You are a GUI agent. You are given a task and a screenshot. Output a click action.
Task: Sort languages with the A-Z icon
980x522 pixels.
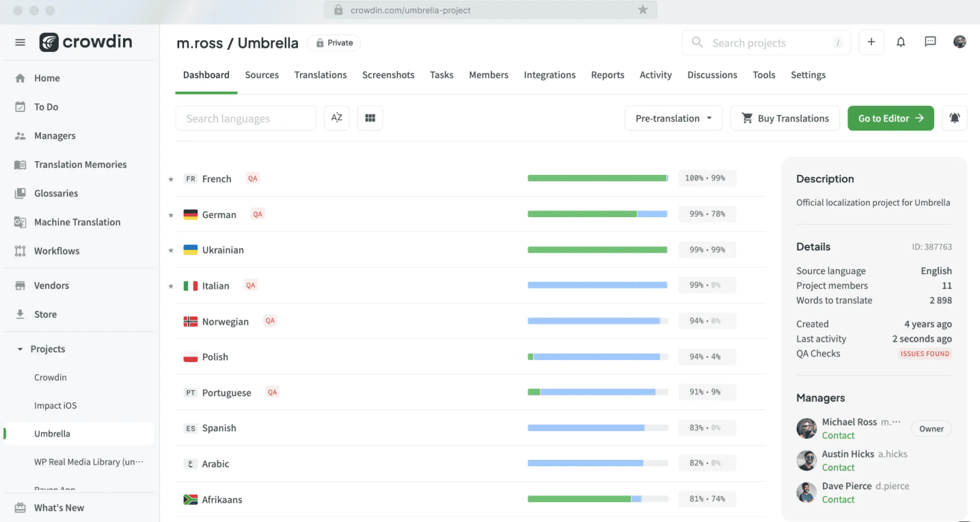[x=337, y=118]
